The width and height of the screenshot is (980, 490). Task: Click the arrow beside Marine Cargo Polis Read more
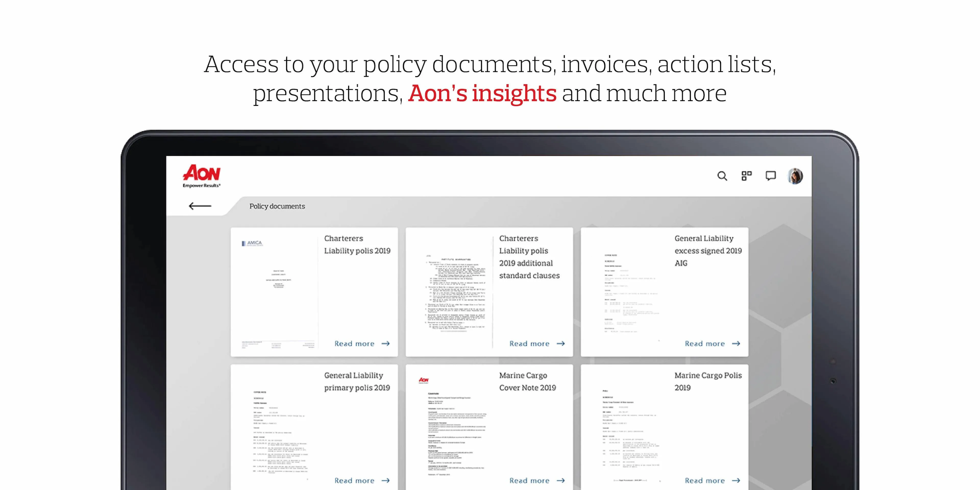coord(736,481)
